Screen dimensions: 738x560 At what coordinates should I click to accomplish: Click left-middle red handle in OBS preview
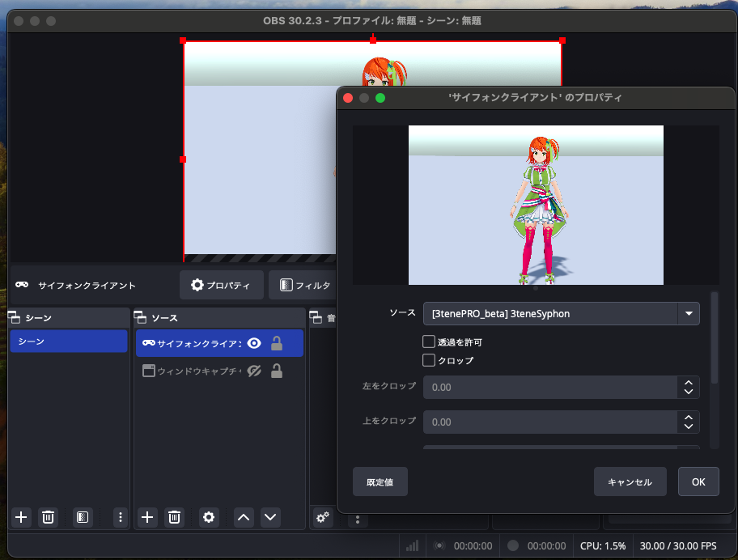(x=183, y=159)
